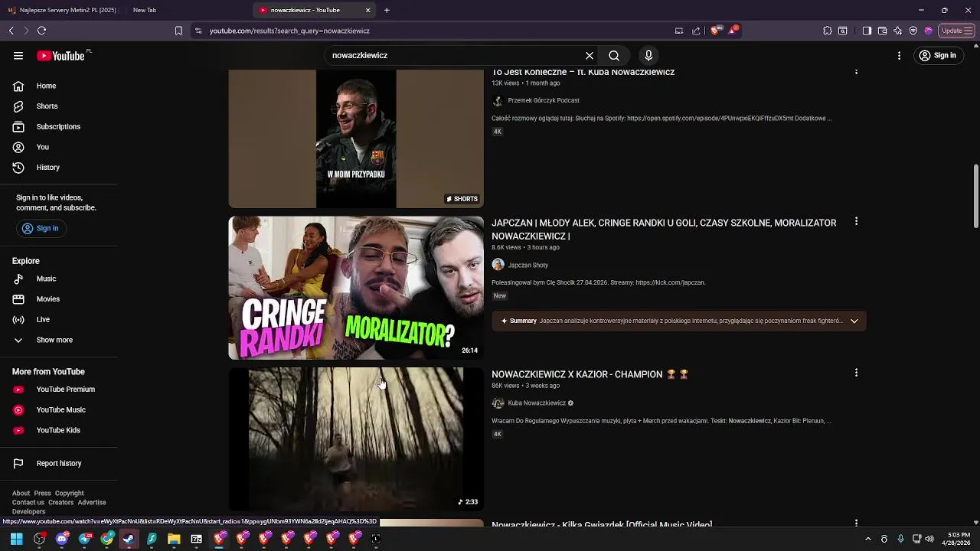The image size is (980, 551).
Task: Open Subscriptions in the sidebar
Action: [x=58, y=126]
